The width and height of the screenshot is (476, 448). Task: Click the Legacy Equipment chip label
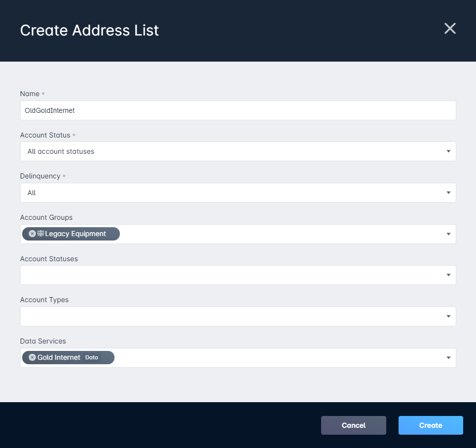pyautogui.click(x=75, y=234)
